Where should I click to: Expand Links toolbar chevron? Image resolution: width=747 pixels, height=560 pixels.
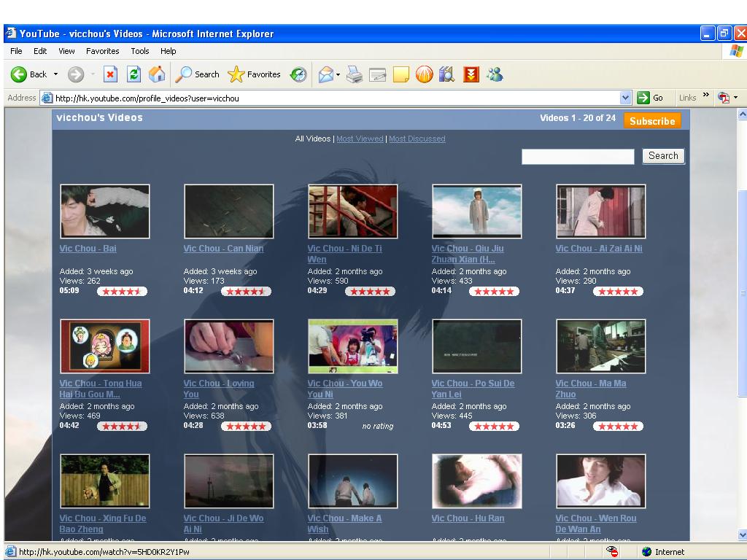706,95
